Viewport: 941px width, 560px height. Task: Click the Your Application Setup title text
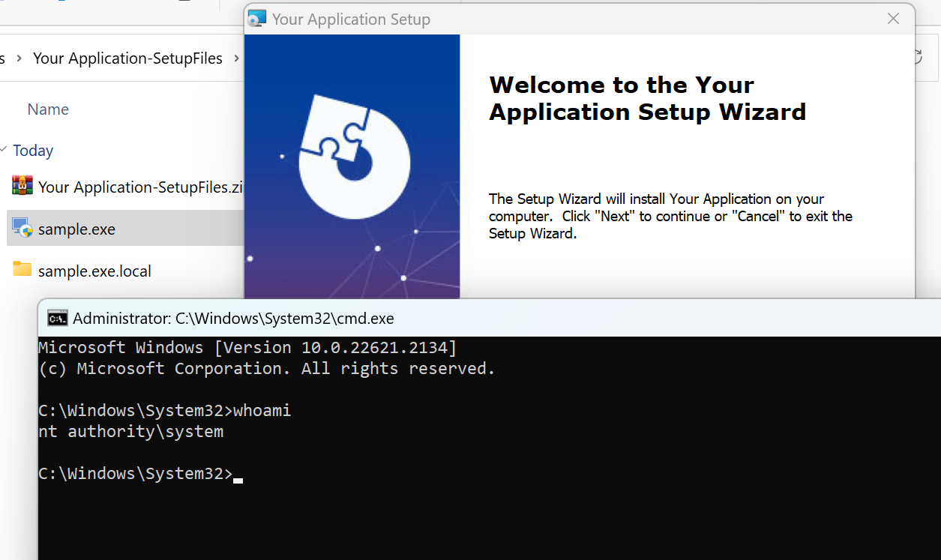(x=351, y=19)
